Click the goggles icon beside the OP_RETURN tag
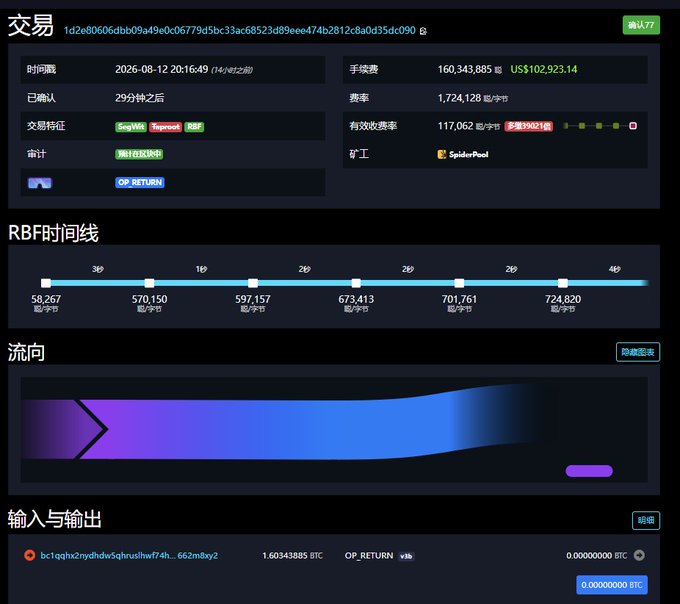The height and width of the screenshot is (604, 680). [x=39, y=183]
